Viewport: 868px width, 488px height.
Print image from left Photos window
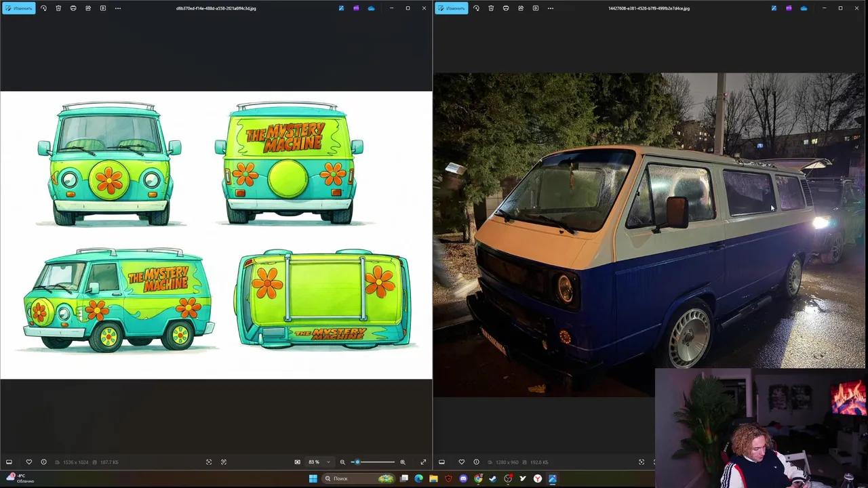[73, 8]
